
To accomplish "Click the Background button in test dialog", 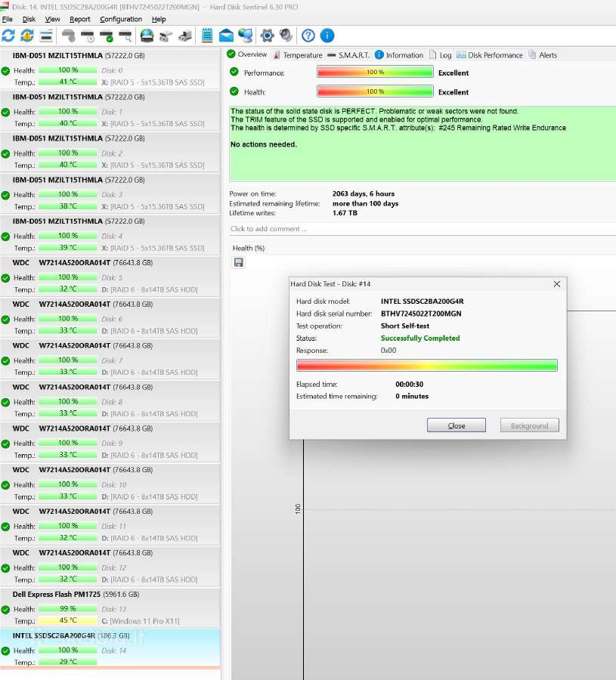I will coord(529,425).
